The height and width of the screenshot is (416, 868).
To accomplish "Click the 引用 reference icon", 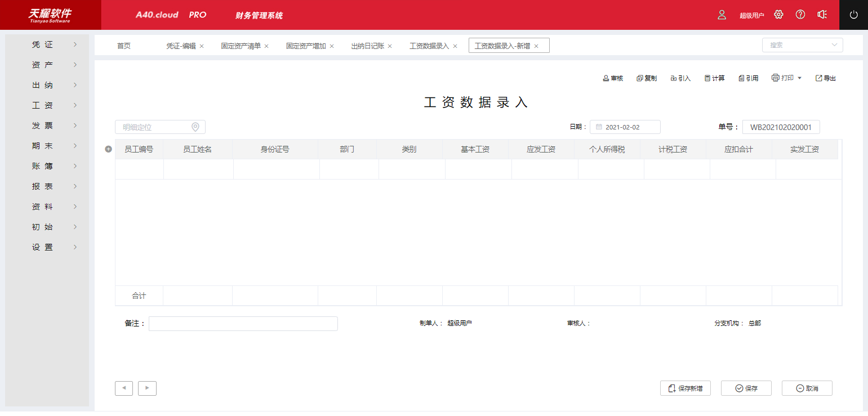I will (747, 78).
